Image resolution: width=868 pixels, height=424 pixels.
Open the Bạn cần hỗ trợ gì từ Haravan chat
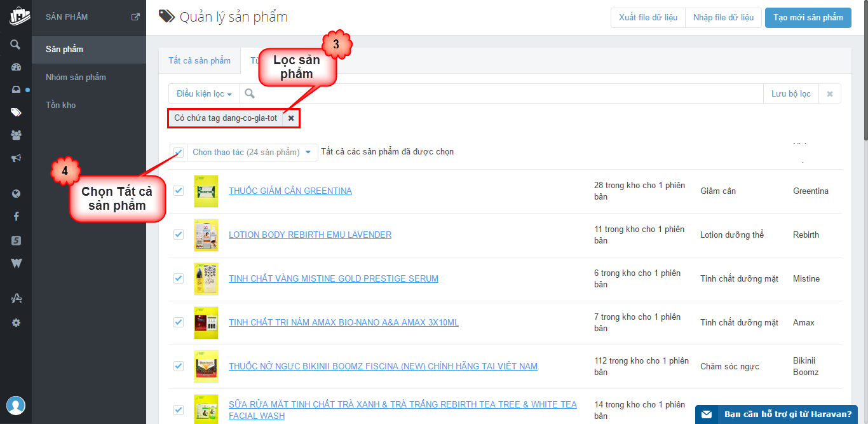click(x=776, y=414)
